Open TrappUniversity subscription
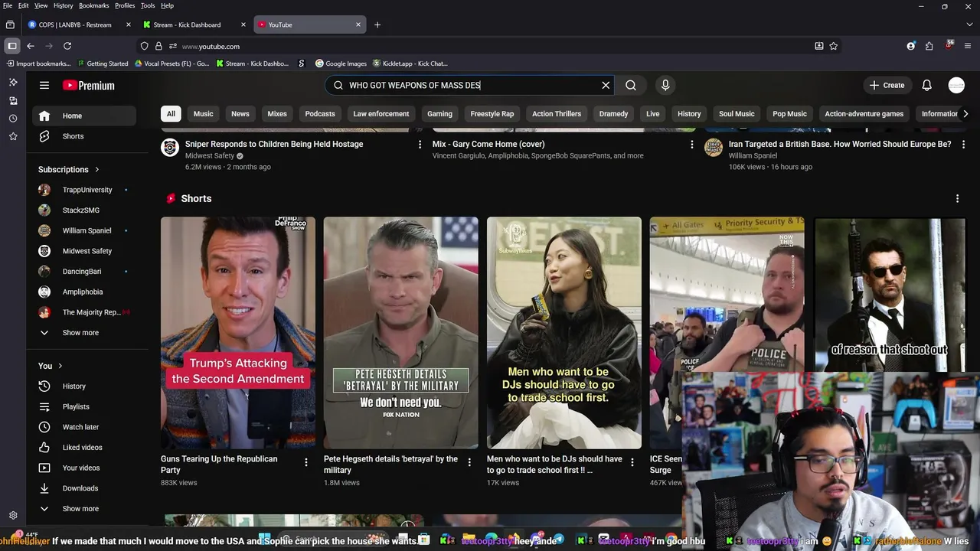This screenshot has width=980, height=551. (x=84, y=190)
